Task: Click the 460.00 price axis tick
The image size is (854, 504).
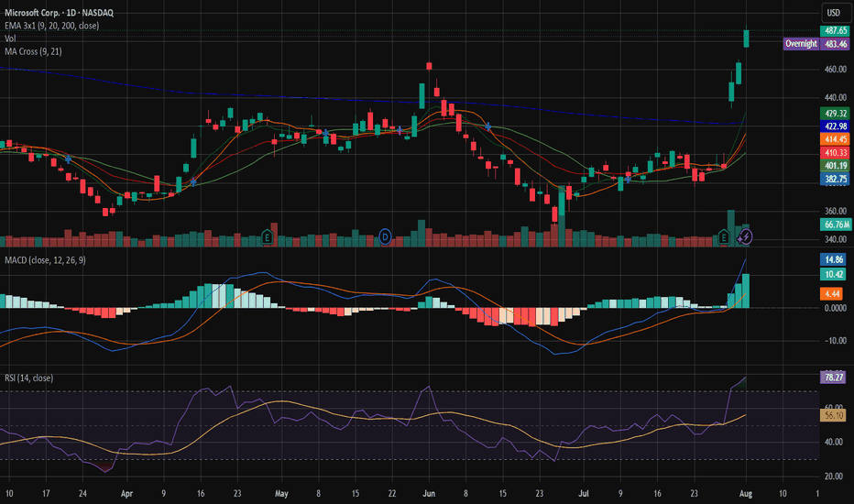Action: point(836,70)
